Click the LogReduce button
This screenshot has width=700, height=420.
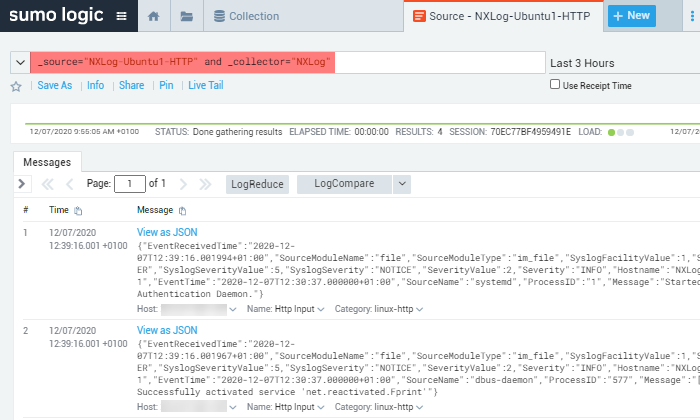click(x=257, y=184)
